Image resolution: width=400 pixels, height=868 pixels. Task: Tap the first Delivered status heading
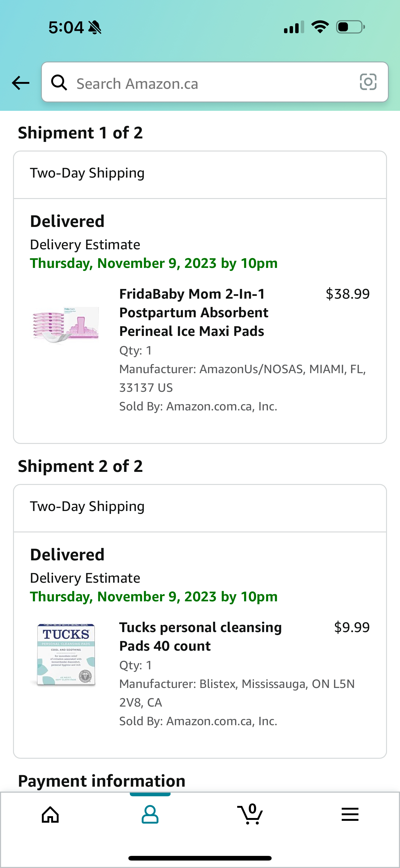coord(67,221)
